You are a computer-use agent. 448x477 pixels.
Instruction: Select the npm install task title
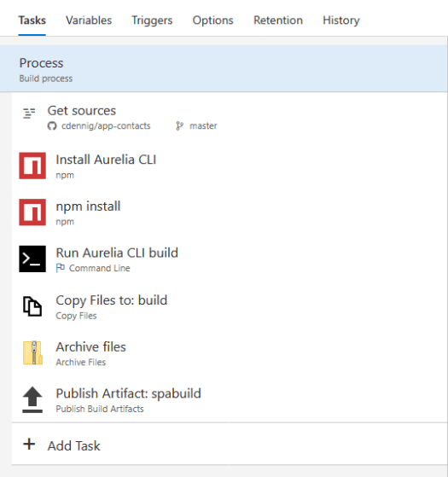88,207
